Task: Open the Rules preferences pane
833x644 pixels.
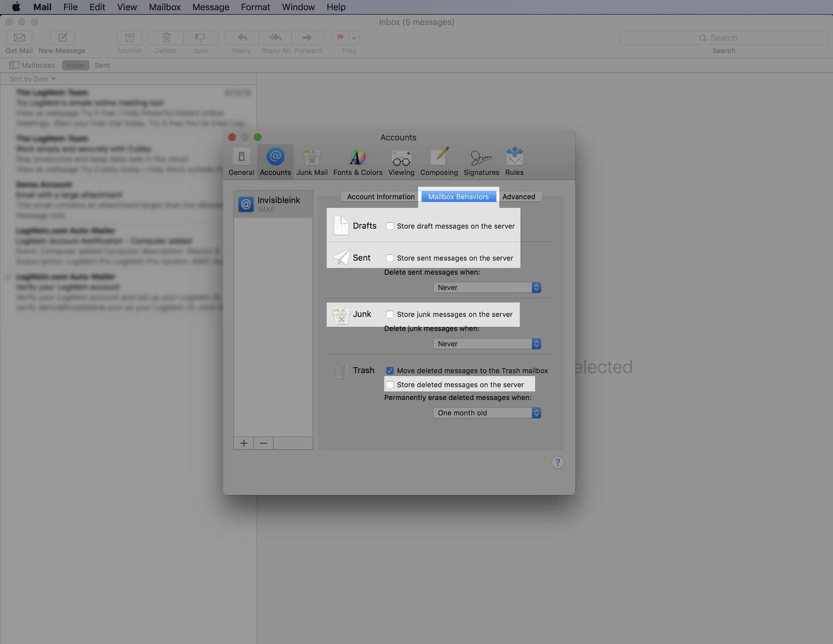Action: [x=514, y=161]
